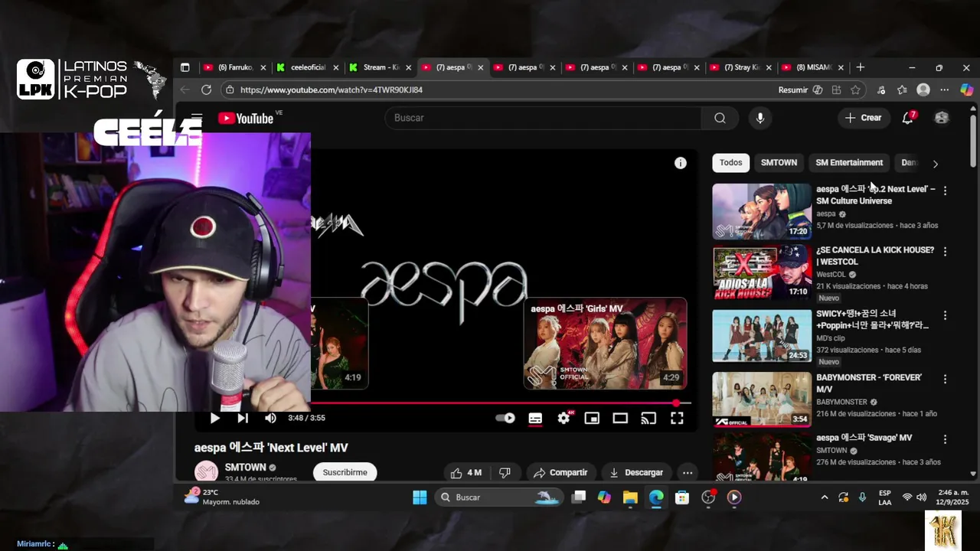Click the YouTube search magnifier button

(x=720, y=118)
